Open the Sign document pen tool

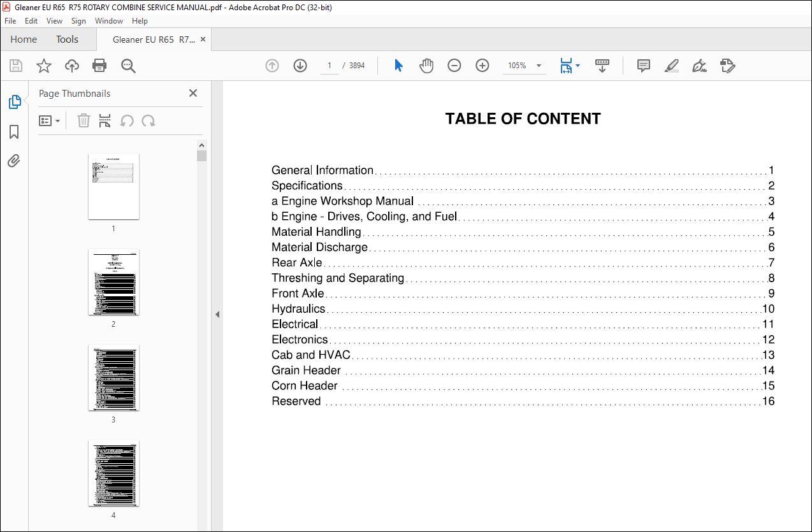[699, 66]
